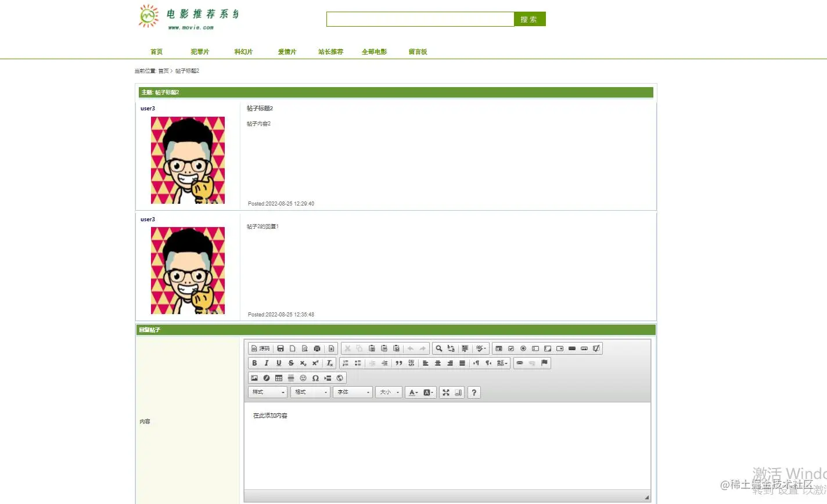
Task: Click Paste from Word icon
Action: 396,348
